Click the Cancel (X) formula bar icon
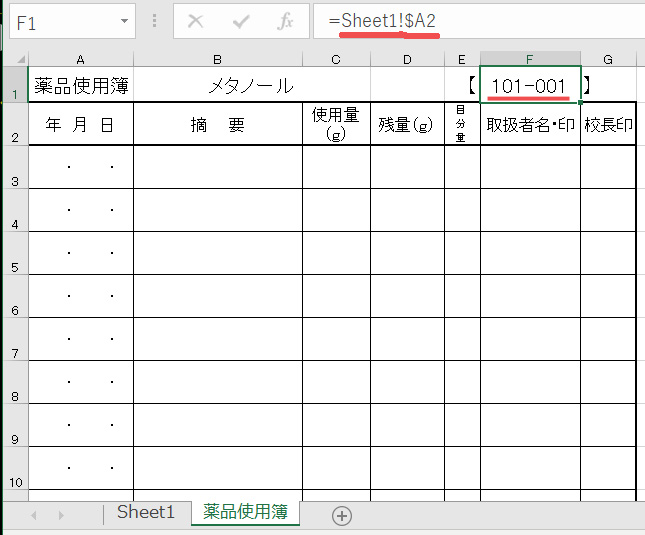Image resolution: width=645 pixels, height=535 pixels. point(196,21)
